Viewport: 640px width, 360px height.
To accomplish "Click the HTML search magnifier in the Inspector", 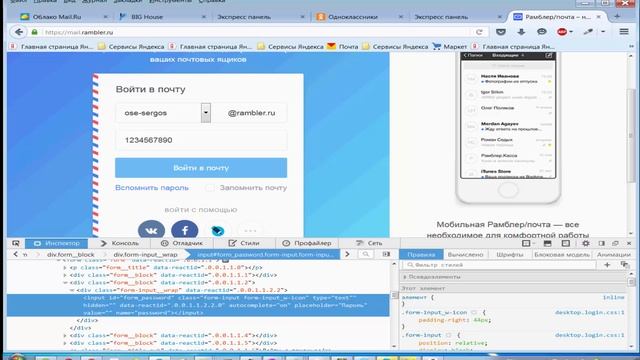I will tap(366, 254).
